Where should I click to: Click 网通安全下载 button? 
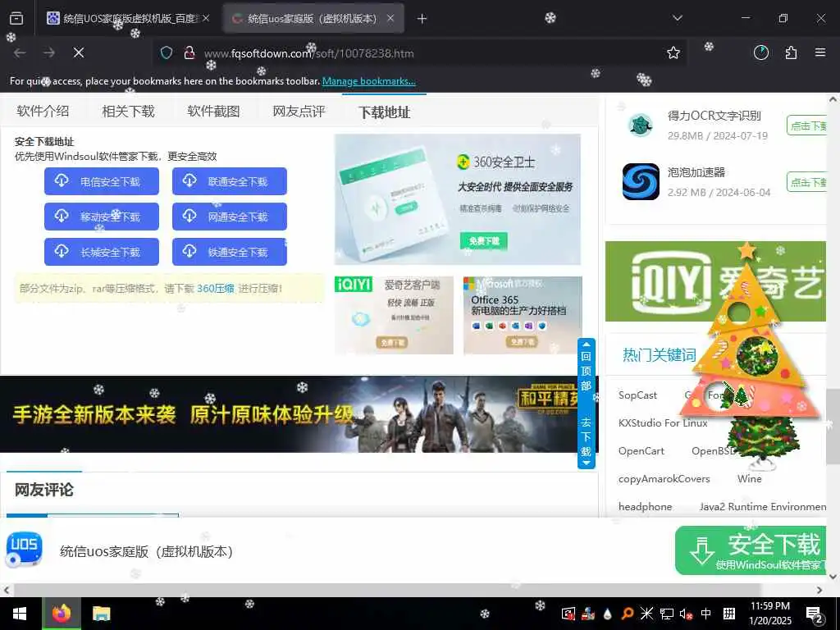click(230, 217)
